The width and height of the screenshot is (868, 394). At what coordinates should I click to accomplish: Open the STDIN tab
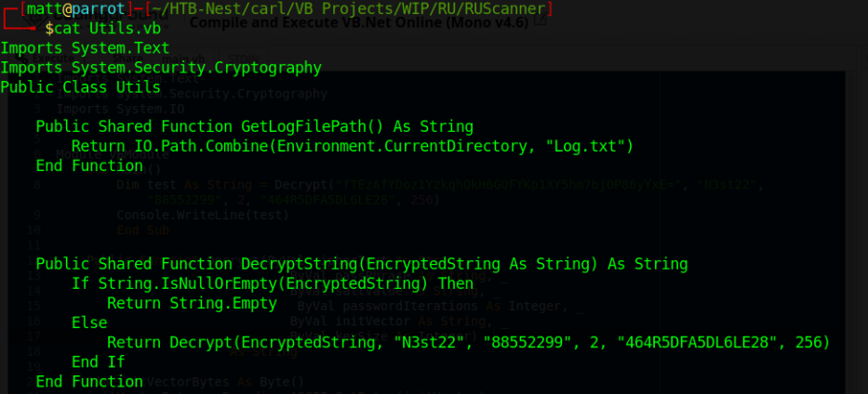click(244, 59)
